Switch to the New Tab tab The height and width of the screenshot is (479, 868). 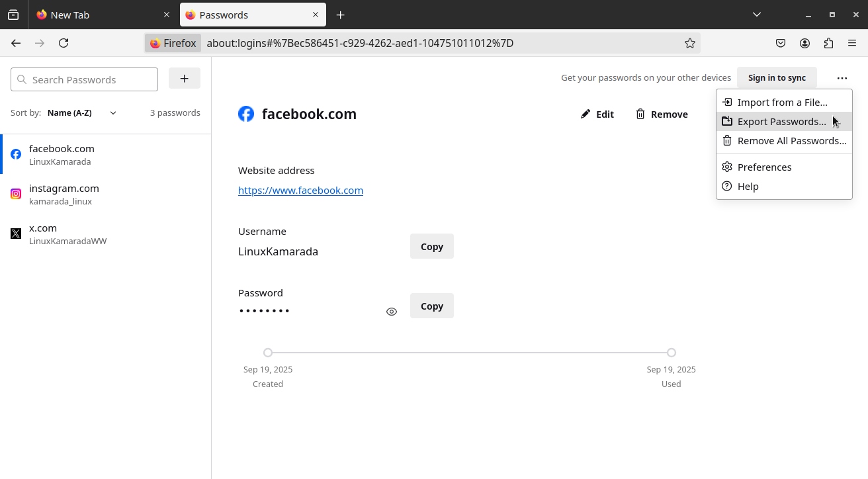pyautogui.click(x=103, y=15)
